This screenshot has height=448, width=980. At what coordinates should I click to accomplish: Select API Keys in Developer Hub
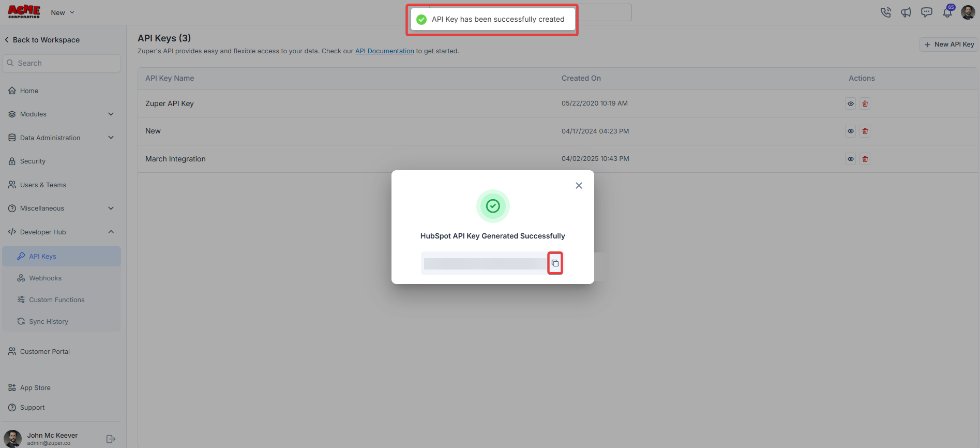click(62, 256)
